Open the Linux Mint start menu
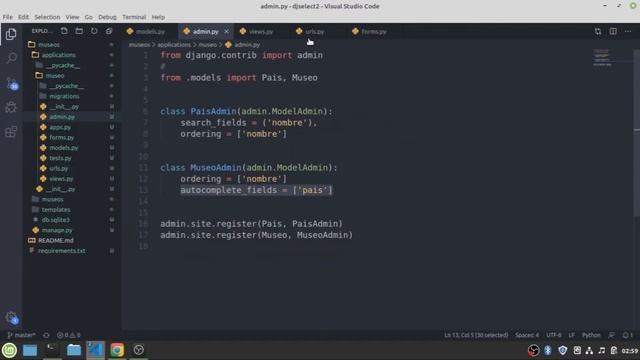The height and width of the screenshot is (360, 640). 9,350
